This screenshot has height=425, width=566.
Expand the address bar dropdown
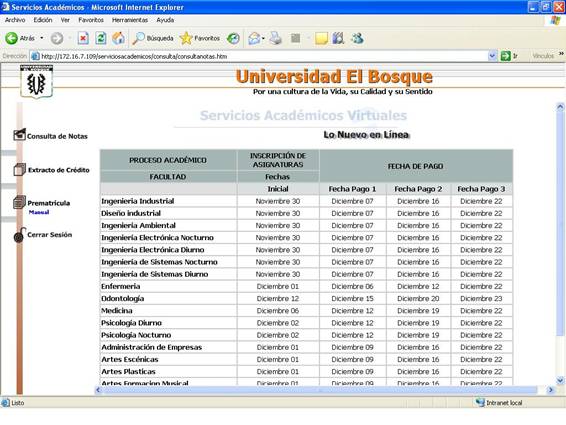click(x=492, y=56)
